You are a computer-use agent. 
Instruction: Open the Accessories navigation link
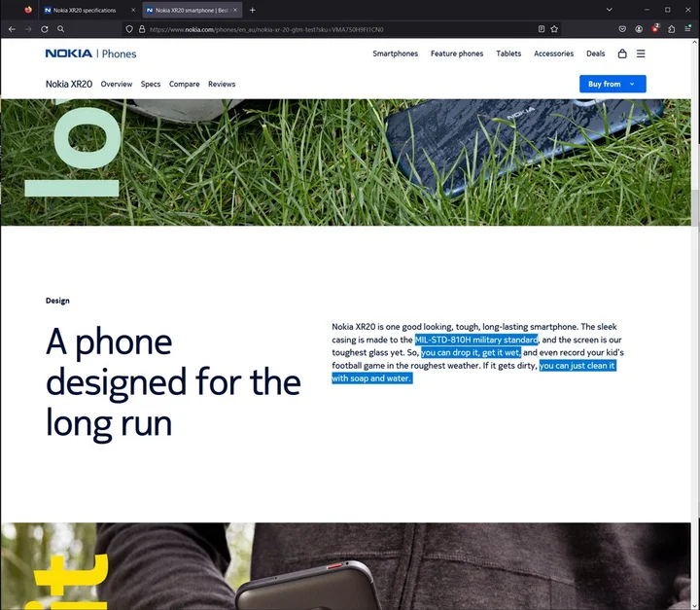pyautogui.click(x=553, y=54)
